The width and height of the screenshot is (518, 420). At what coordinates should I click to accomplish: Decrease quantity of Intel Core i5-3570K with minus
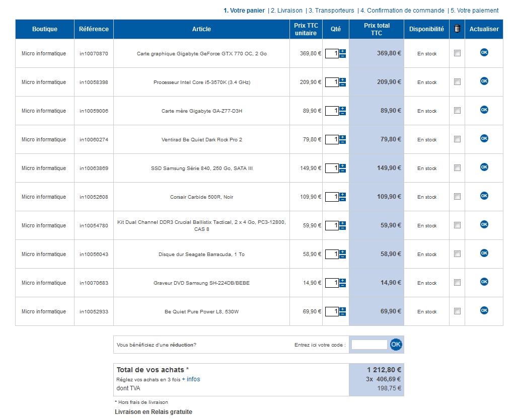coord(343,85)
